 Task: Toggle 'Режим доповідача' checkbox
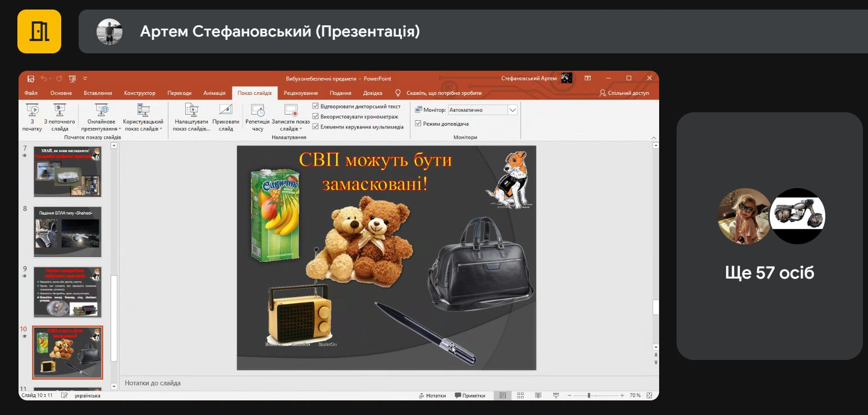418,124
